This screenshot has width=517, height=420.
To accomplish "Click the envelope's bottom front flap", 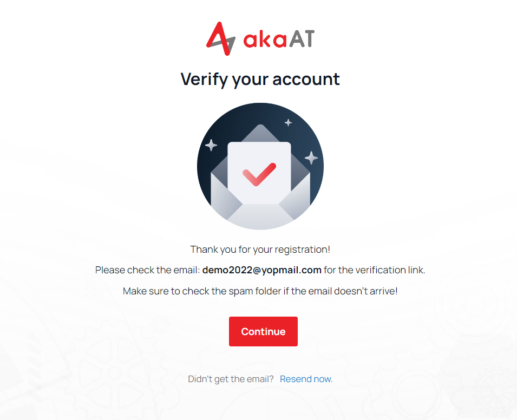I will (x=260, y=216).
